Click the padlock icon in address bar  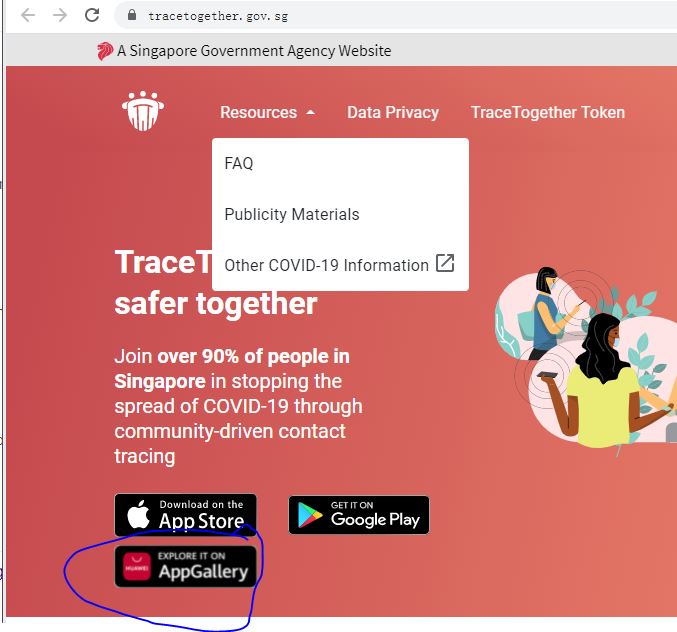pyautogui.click(x=132, y=15)
